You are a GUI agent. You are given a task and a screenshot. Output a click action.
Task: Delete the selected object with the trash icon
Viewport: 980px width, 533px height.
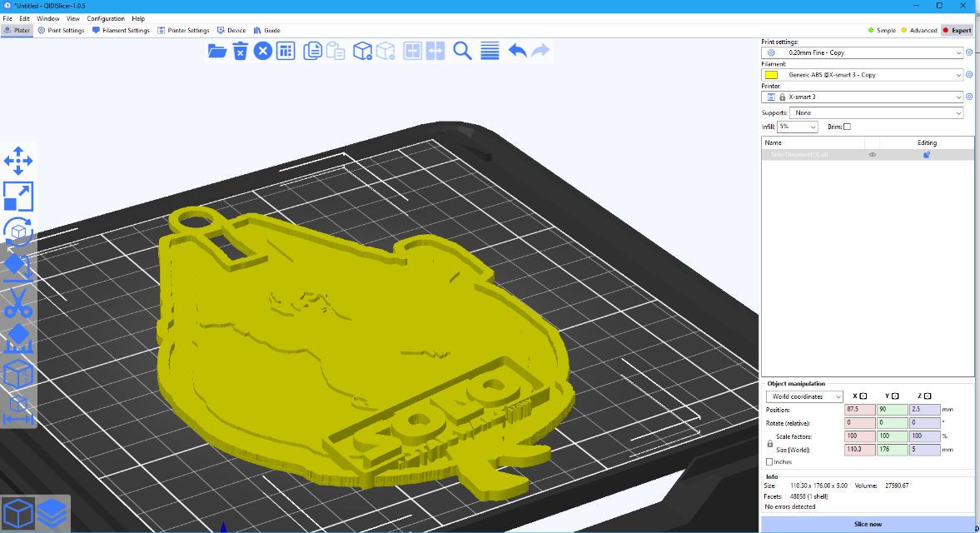(x=240, y=51)
